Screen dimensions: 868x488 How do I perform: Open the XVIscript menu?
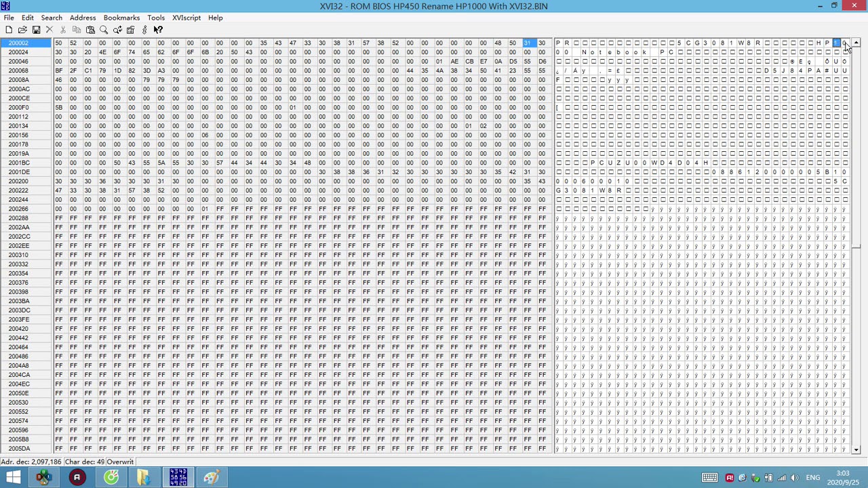click(186, 18)
